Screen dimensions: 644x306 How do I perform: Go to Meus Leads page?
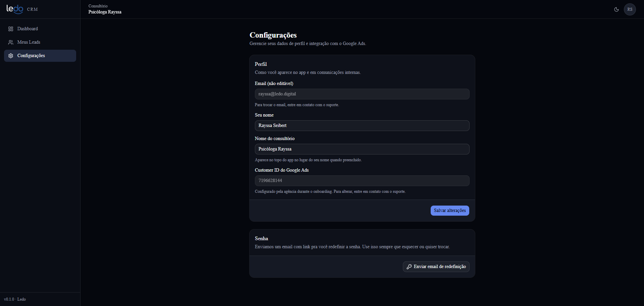pyautogui.click(x=40, y=42)
